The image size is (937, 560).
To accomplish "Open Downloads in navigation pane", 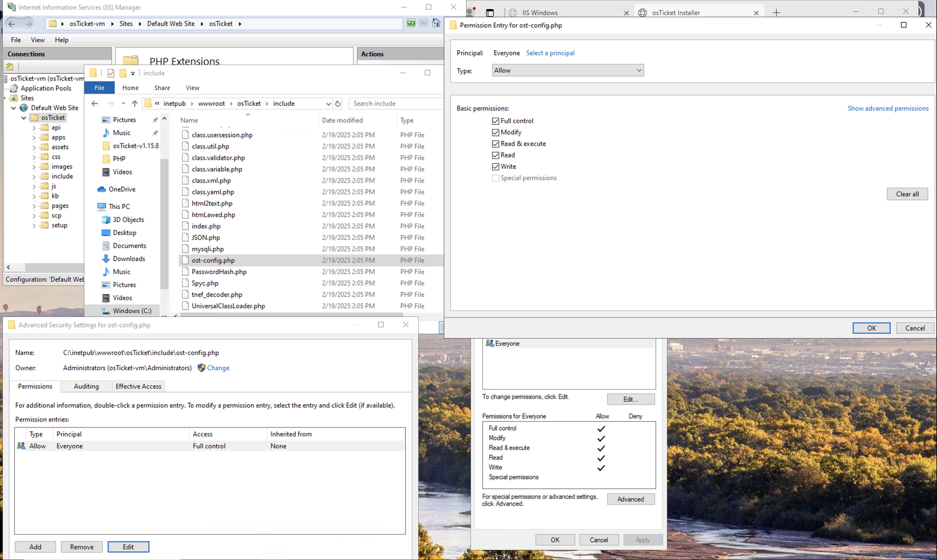I will click(129, 259).
